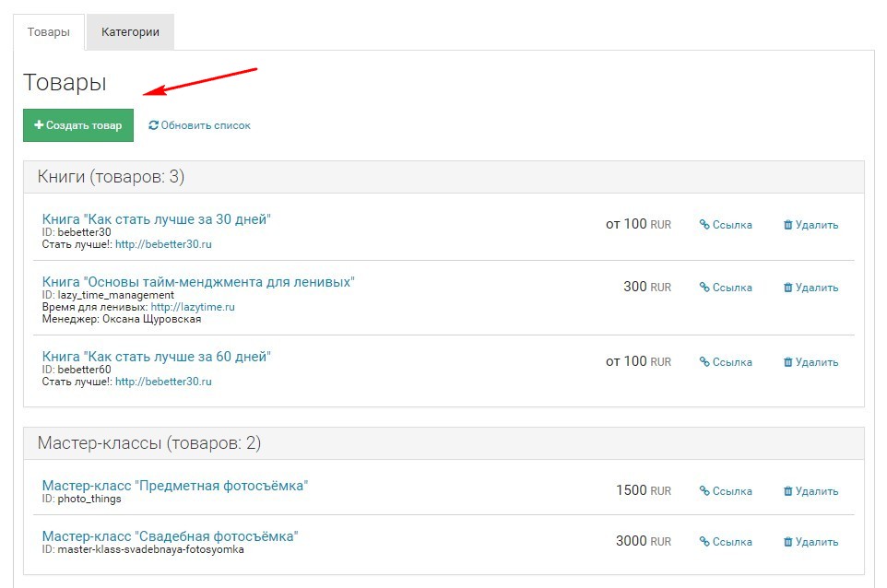Switch to the Категории tab
The height and width of the screenshot is (588, 887).
click(x=130, y=31)
